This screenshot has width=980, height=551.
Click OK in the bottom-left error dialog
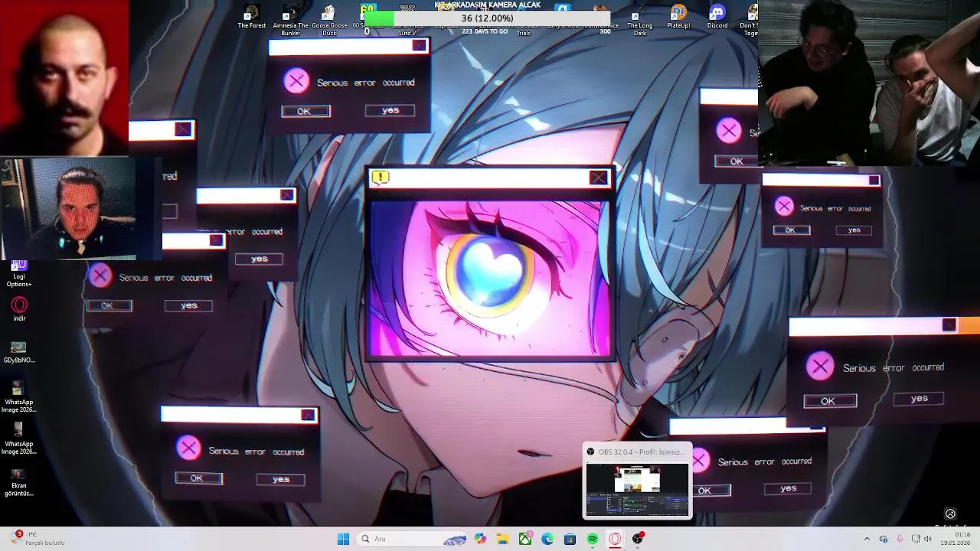coord(198,478)
